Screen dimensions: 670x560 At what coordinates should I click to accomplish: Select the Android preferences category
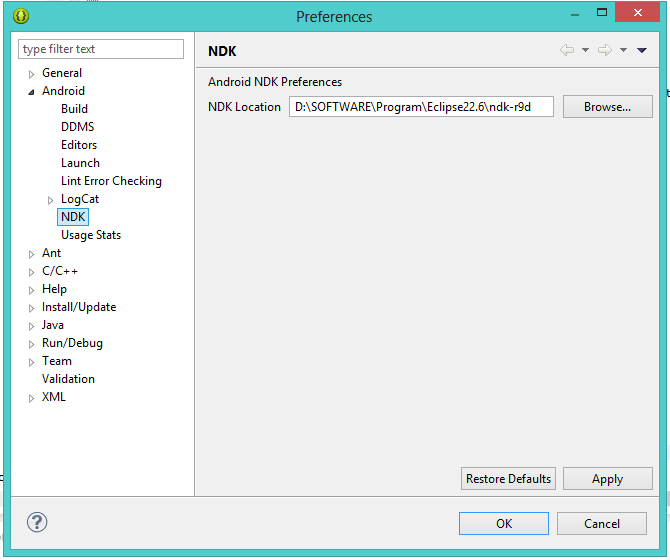[x=63, y=91]
